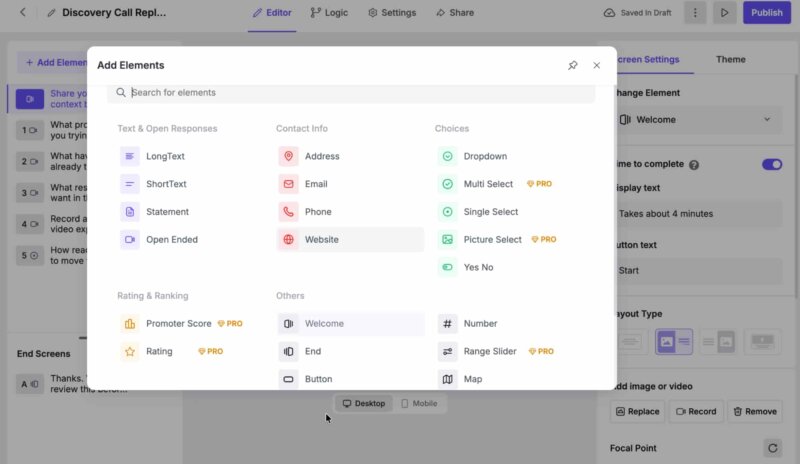Screen dimensions: 800x464
Task: Switch to the Screen Settings tab
Action: (648, 59)
